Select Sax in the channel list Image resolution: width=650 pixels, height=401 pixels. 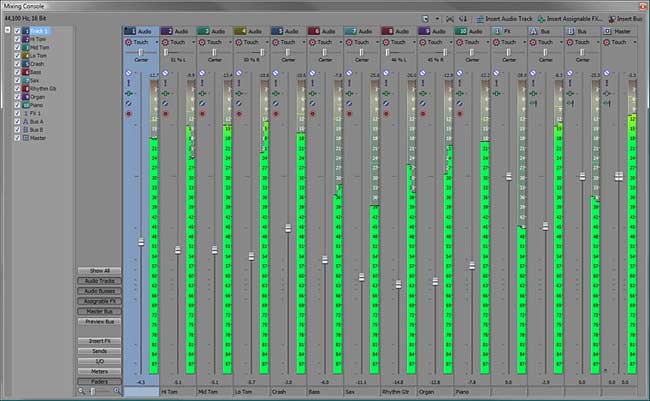35,80
